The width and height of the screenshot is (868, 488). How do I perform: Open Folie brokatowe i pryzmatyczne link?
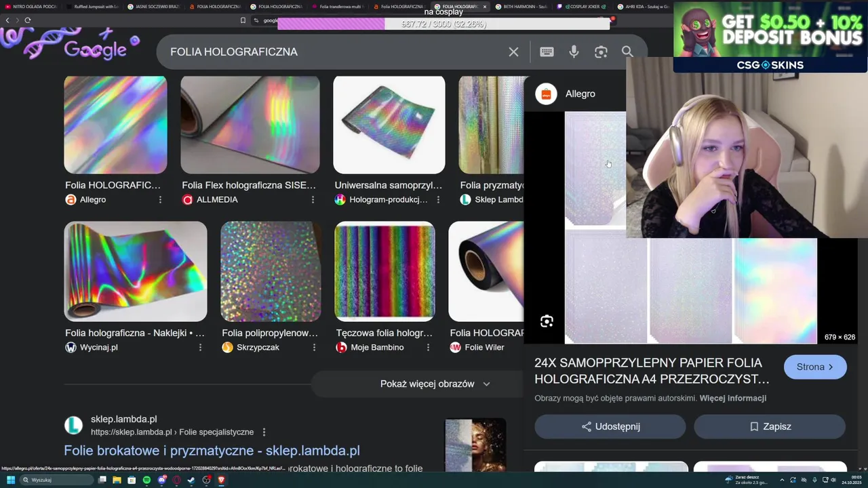[x=212, y=451]
